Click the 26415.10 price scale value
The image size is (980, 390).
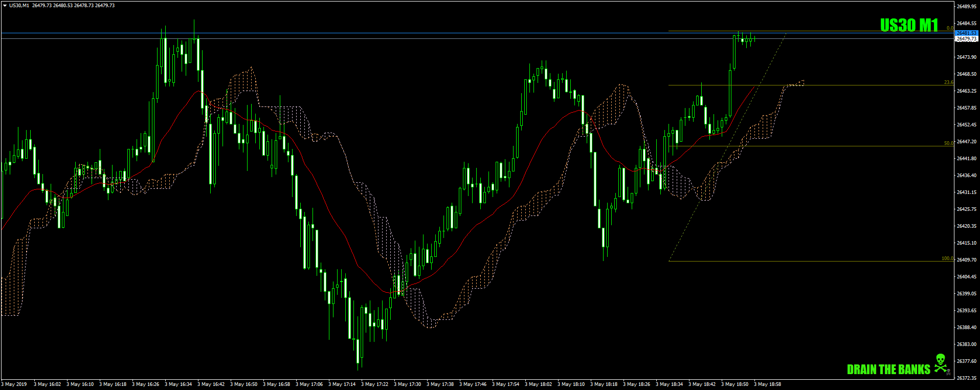pyautogui.click(x=967, y=243)
